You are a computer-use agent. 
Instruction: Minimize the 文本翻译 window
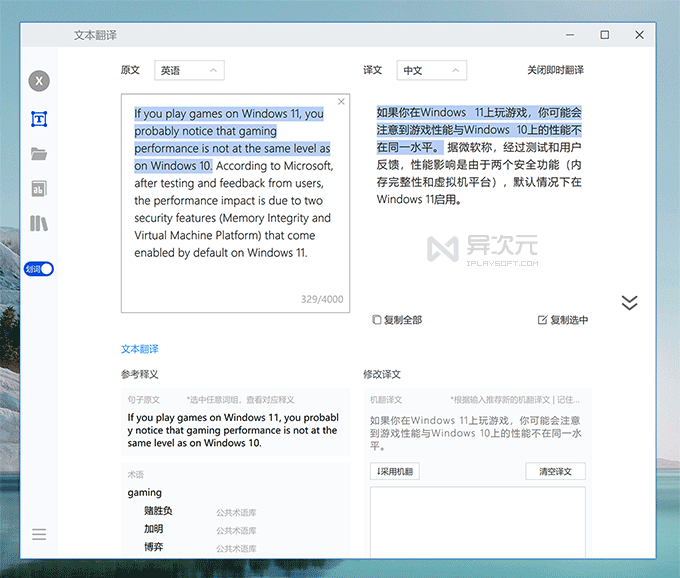[570, 35]
